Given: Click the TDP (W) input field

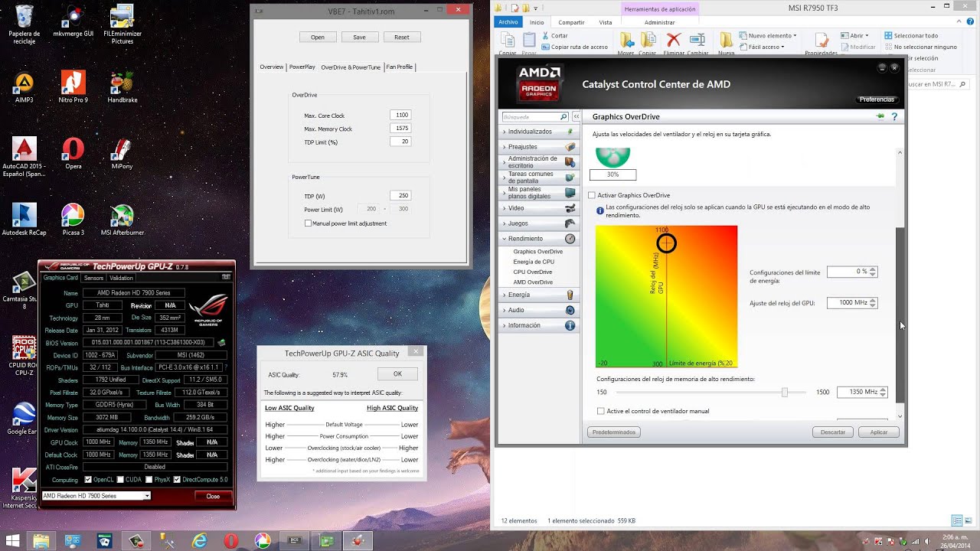Looking at the screenshot, I should [x=400, y=196].
